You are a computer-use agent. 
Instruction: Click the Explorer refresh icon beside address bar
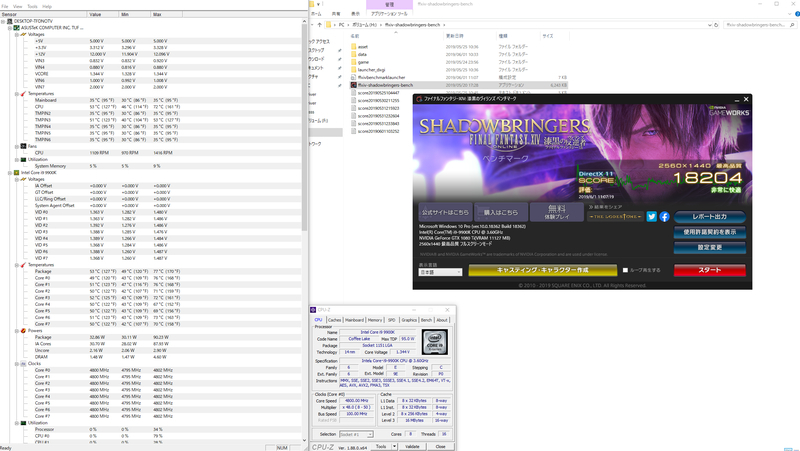click(716, 24)
